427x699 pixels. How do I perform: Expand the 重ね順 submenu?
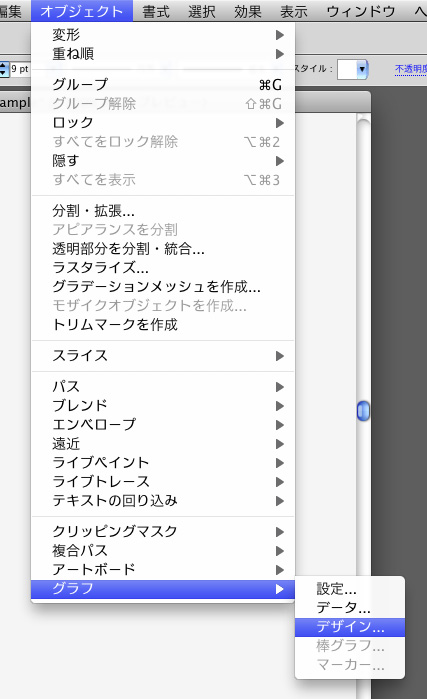coord(163,54)
